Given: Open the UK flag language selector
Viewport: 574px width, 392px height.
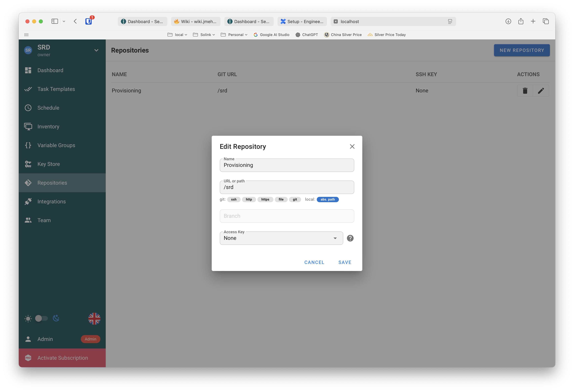Looking at the screenshot, I should [x=94, y=318].
